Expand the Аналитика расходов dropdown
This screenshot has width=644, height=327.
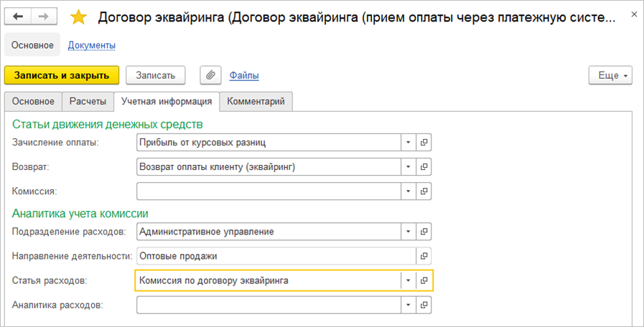[408, 305]
